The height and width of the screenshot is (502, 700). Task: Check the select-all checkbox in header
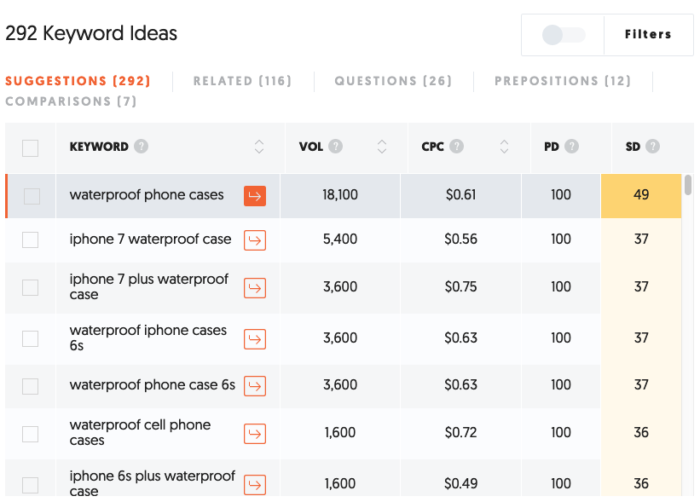point(30,148)
